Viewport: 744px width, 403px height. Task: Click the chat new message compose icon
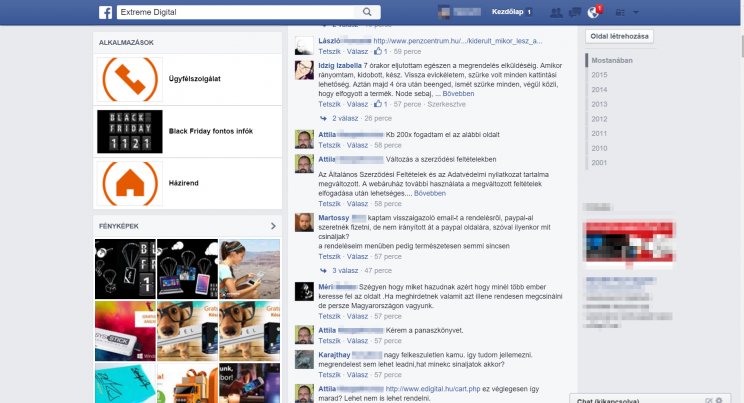tap(709, 401)
